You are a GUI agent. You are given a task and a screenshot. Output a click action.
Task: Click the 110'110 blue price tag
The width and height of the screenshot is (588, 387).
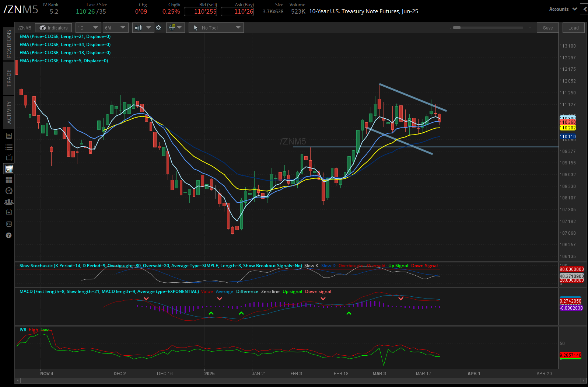(568, 137)
